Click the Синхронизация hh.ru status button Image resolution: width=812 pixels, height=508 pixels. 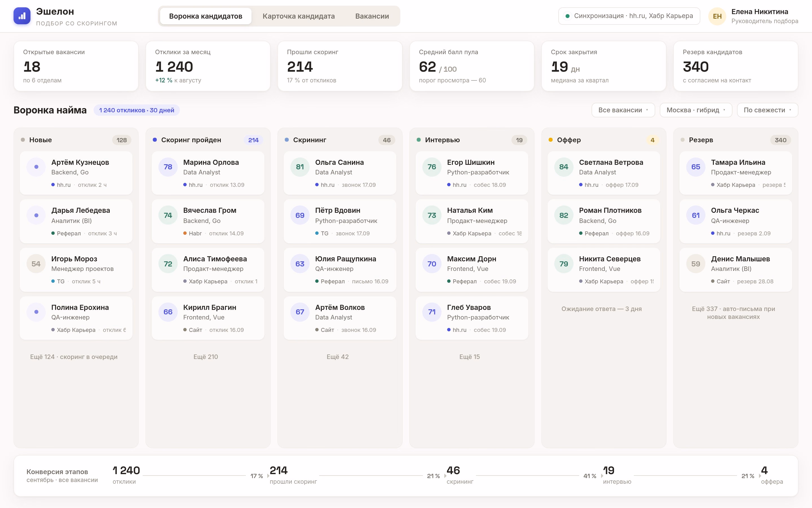point(629,16)
